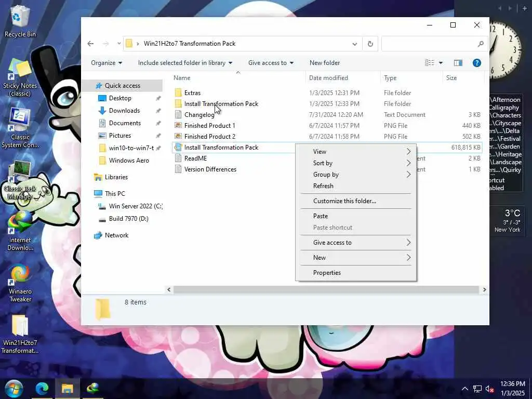
Task: Open Pictures in navigation pane
Action: (120, 136)
